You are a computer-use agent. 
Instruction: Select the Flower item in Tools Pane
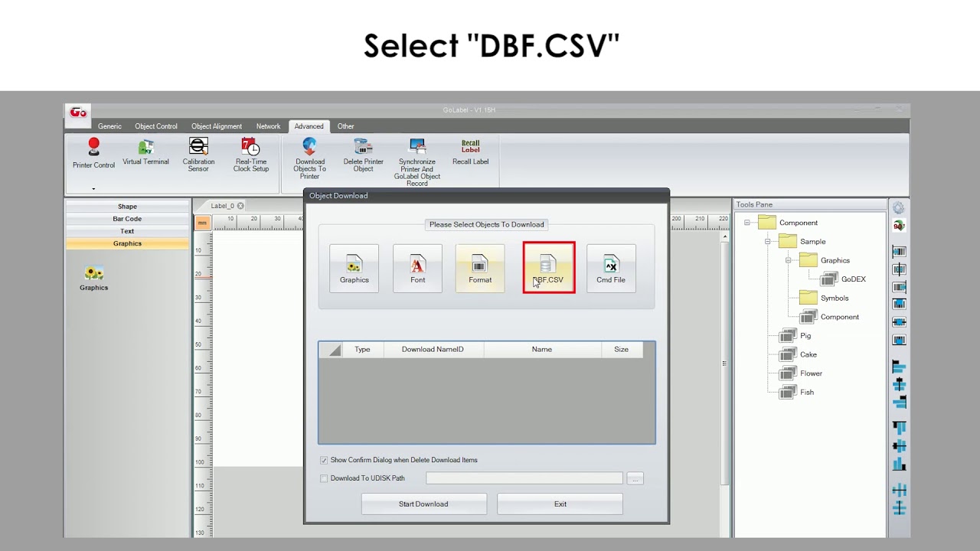coord(811,373)
